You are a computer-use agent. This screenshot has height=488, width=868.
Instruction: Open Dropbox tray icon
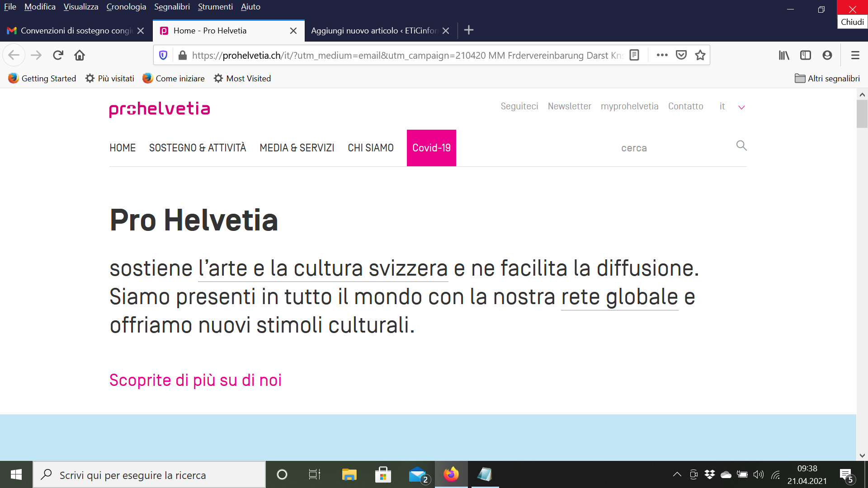710,474
